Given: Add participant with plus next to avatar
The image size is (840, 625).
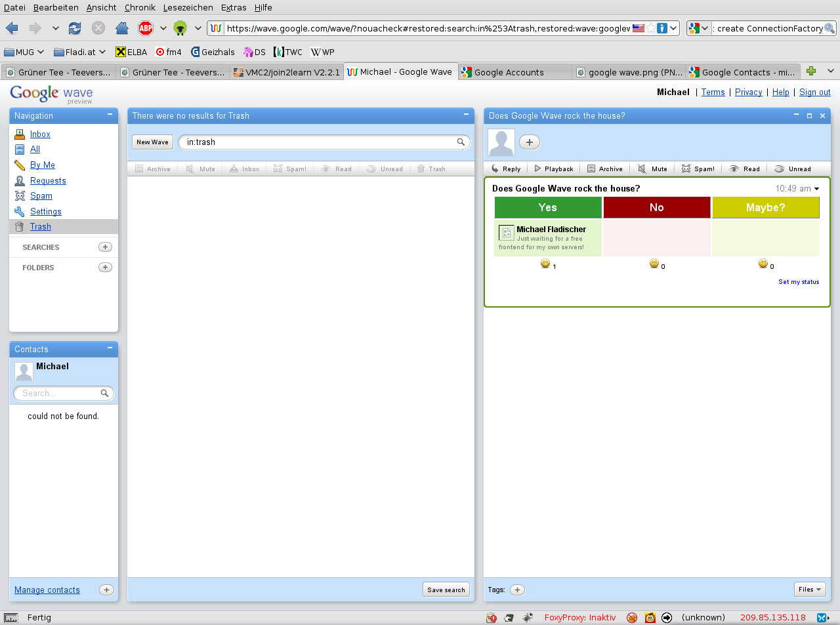Looking at the screenshot, I should (x=530, y=142).
